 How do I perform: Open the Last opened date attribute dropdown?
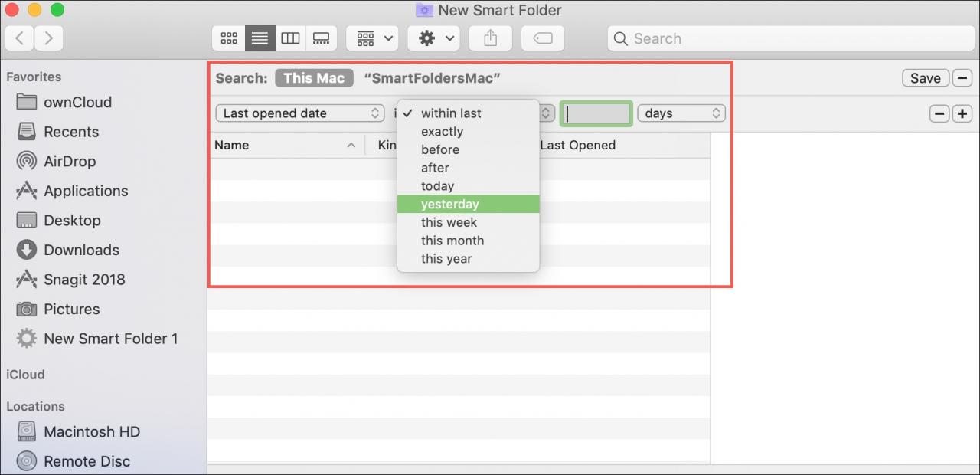[300, 113]
